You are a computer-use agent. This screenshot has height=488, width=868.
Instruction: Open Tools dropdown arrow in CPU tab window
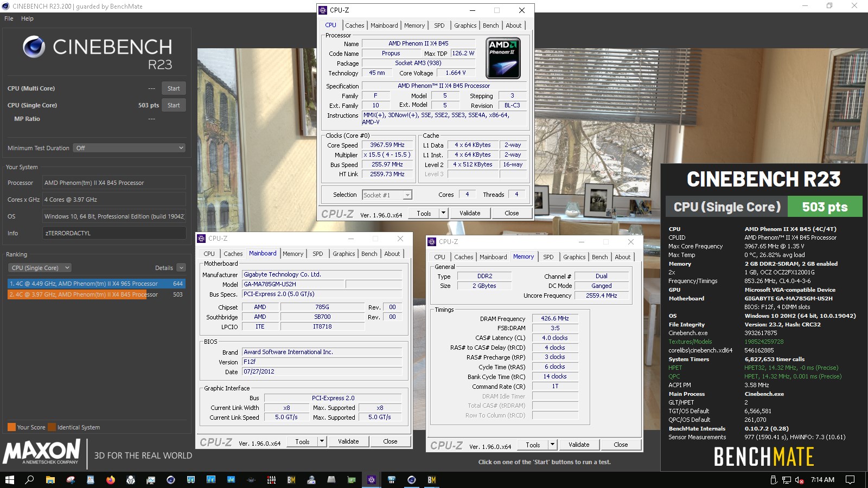(443, 213)
